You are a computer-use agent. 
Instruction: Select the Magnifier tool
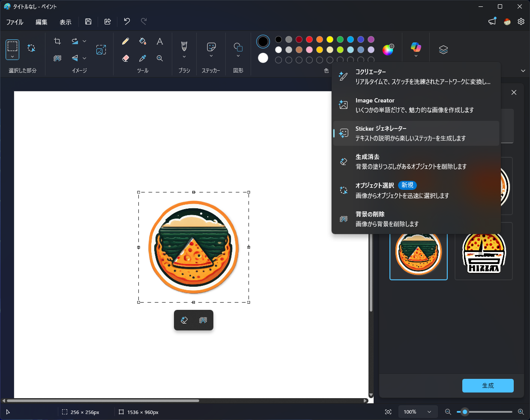click(160, 58)
